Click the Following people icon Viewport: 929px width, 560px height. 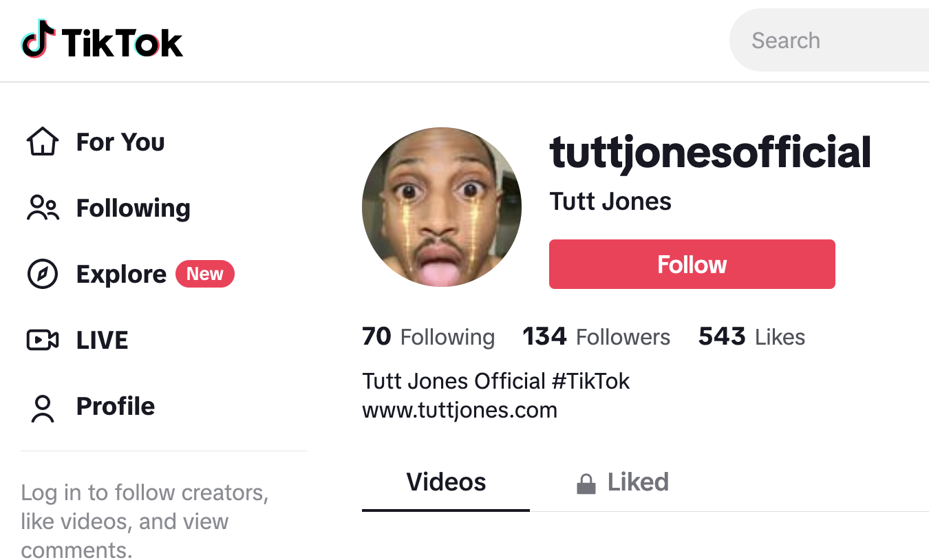43,208
